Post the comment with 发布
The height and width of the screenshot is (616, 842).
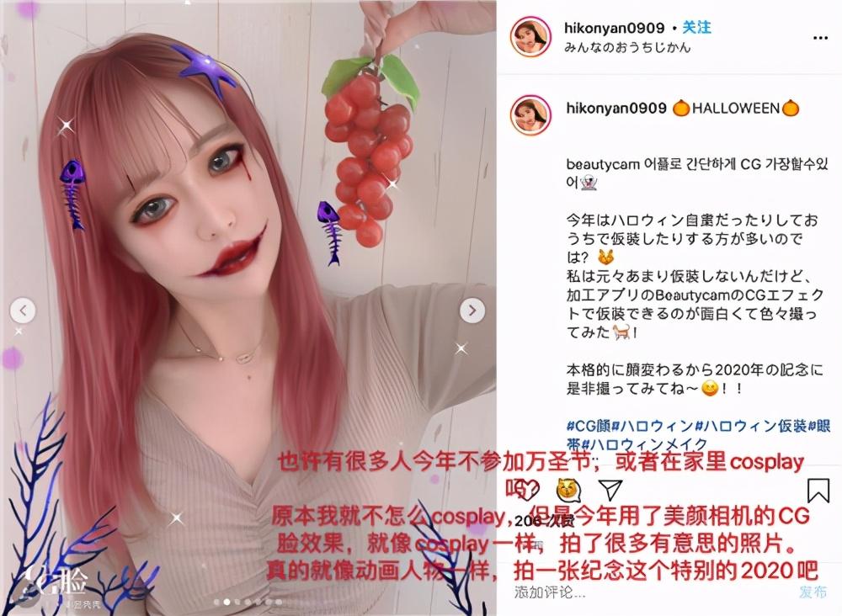[x=813, y=592]
